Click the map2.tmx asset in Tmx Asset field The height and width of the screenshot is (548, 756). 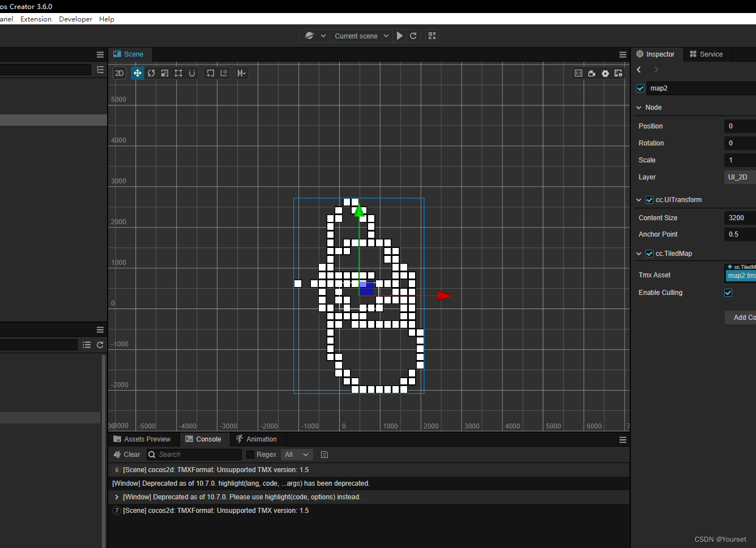click(x=741, y=275)
